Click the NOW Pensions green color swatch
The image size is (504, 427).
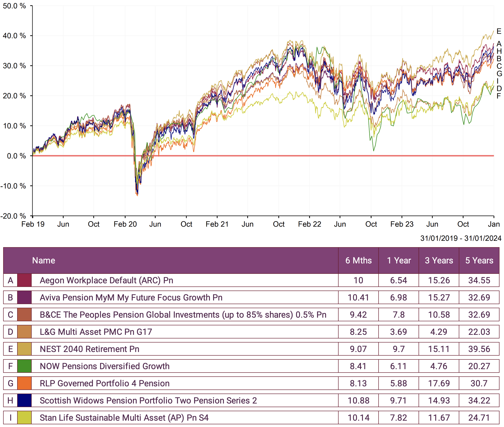click(24, 366)
